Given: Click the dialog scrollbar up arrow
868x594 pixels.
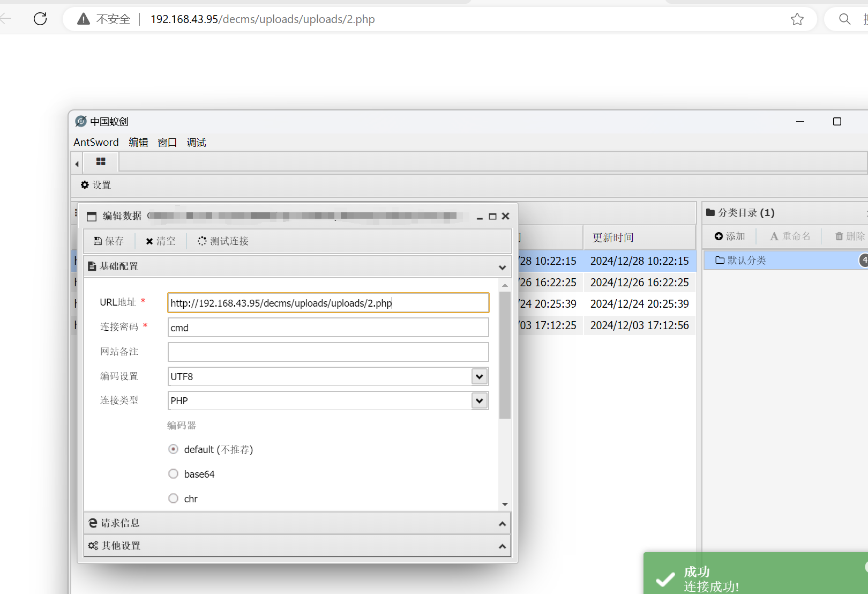Looking at the screenshot, I should pyautogui.click(x=505, y=285).
